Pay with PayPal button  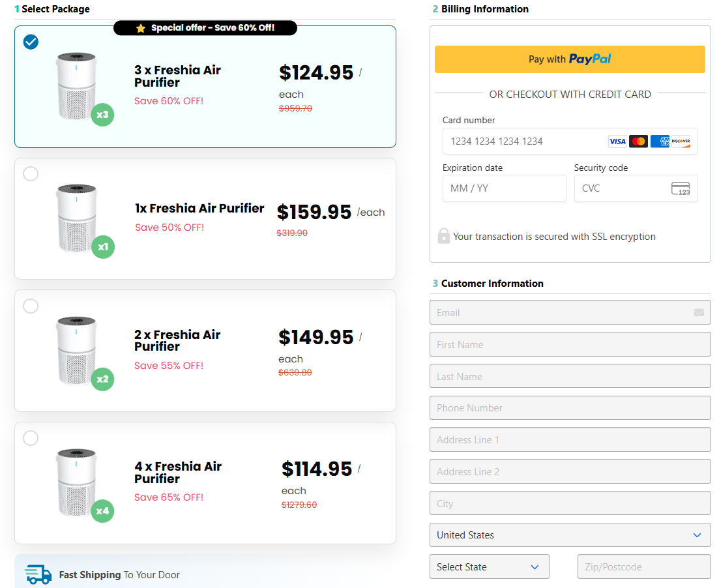click(570, 59)
